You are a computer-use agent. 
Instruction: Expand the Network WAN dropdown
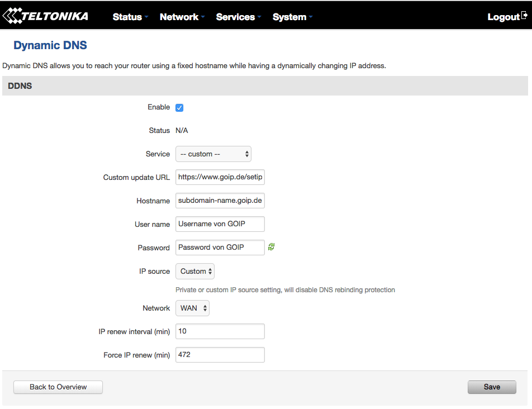192,308
